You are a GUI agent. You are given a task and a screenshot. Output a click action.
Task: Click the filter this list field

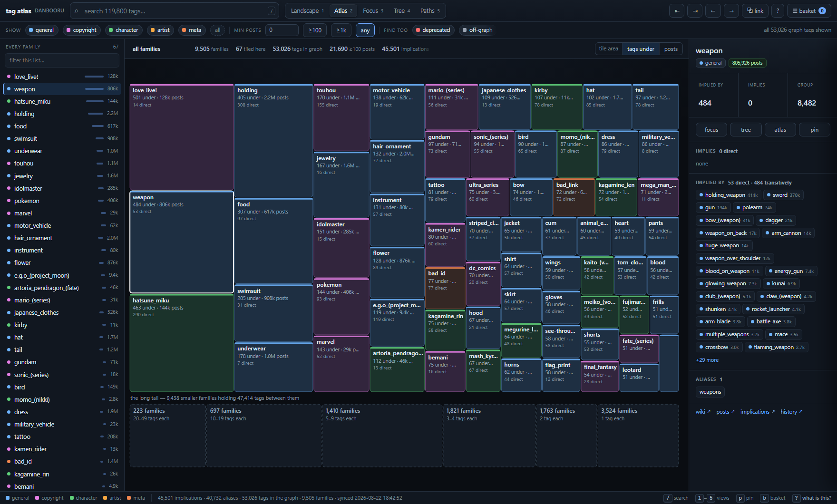62,60
